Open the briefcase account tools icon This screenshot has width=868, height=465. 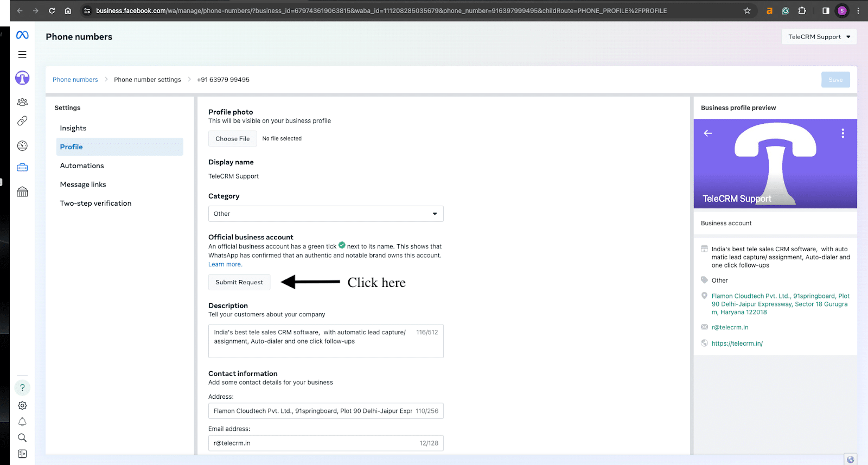tap(22, 168)
